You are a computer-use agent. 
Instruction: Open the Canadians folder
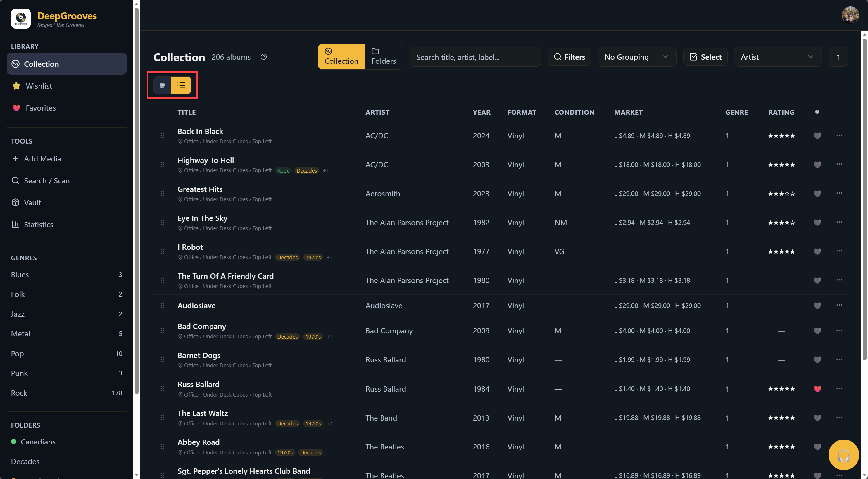coord(67,442)
